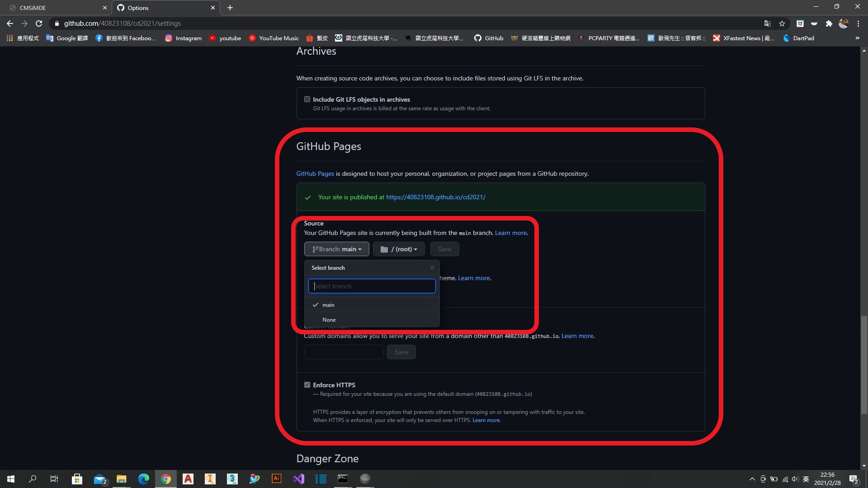Open Chrome three-dot menu
The height and width of the screenshot is (488, 868).
click(x=858, y=23)
